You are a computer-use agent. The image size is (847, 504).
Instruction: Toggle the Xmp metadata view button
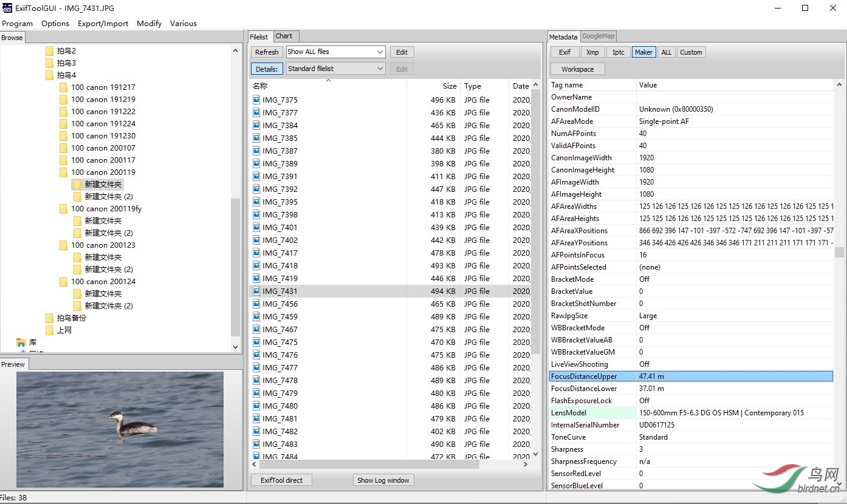(x=592, y=52)
